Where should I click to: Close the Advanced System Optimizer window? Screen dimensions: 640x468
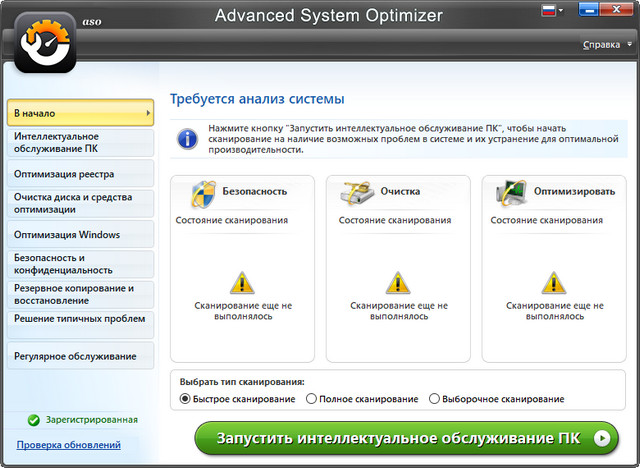point(616,9)
